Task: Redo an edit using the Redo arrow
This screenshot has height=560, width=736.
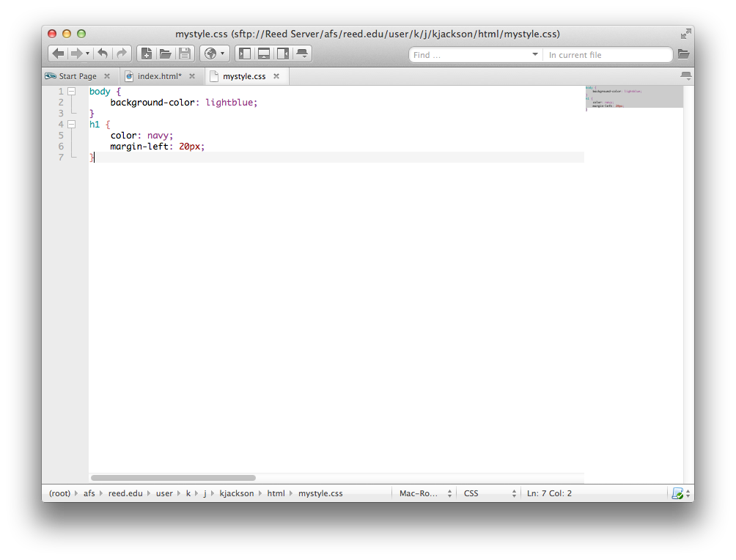Action: pos(121,54)
